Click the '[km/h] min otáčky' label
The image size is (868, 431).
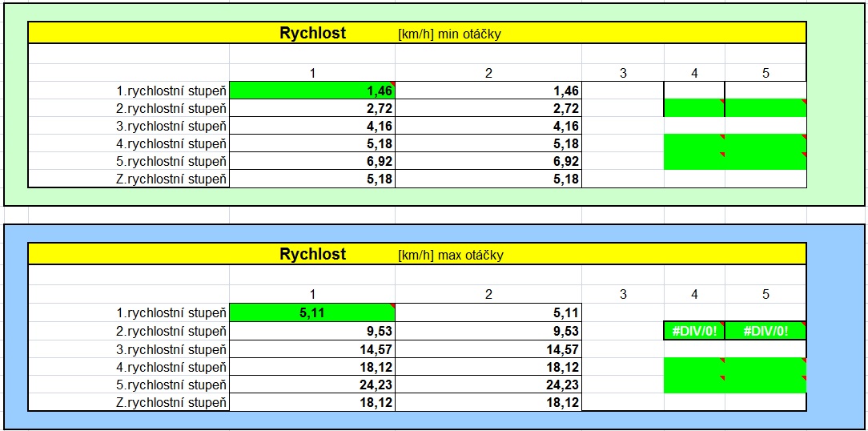(x=449, y=34)
